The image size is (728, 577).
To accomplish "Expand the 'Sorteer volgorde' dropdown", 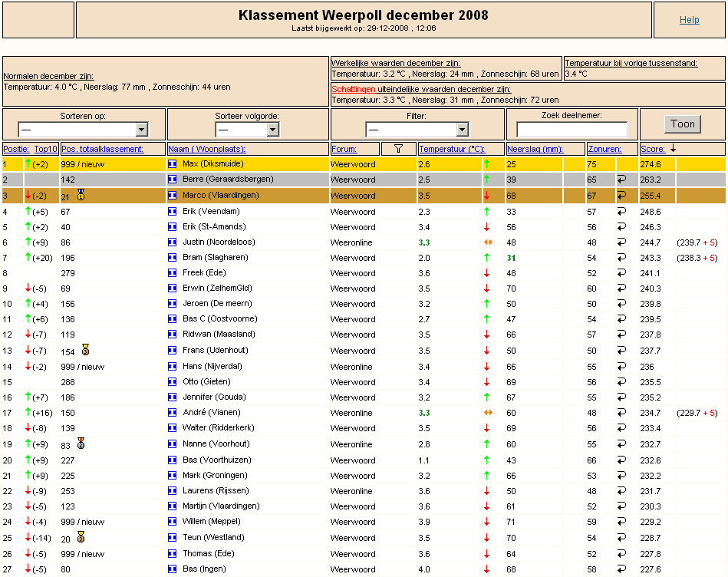I will [248, 130].
